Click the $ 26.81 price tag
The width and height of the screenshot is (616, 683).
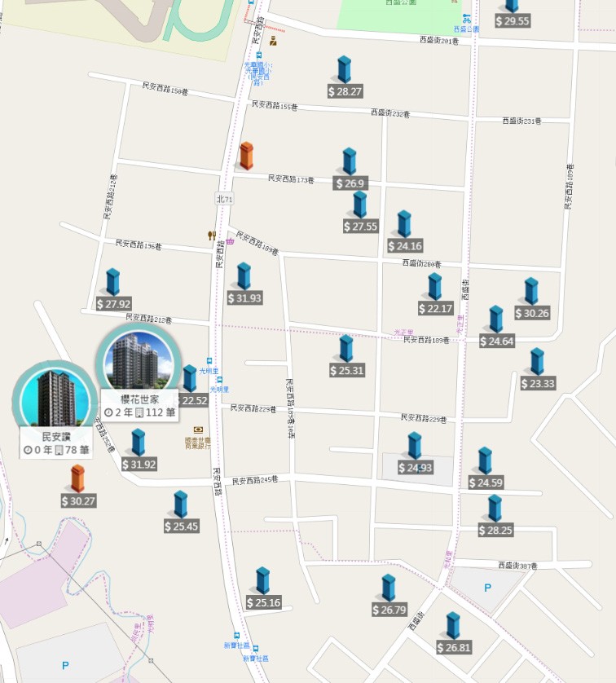(x=454, y=648)
